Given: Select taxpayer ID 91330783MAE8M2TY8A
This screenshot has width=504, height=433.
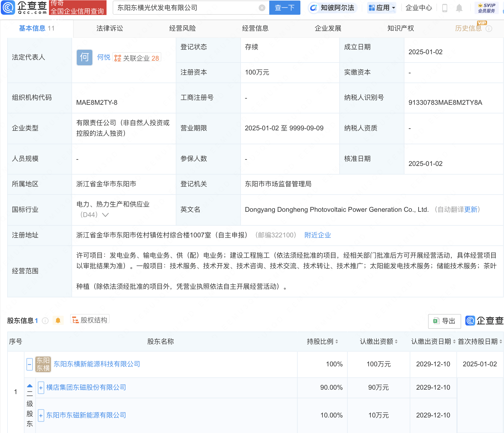Looking at the screenshot, I should [x=445, y=103].
